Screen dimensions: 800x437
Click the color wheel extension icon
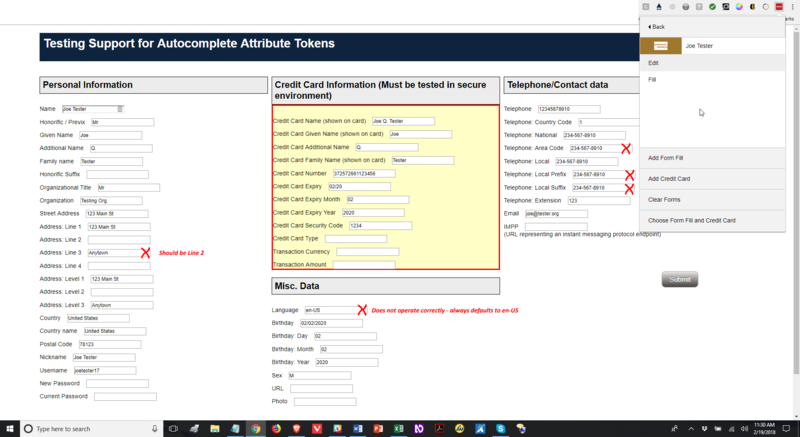click(x=738, y=6)
